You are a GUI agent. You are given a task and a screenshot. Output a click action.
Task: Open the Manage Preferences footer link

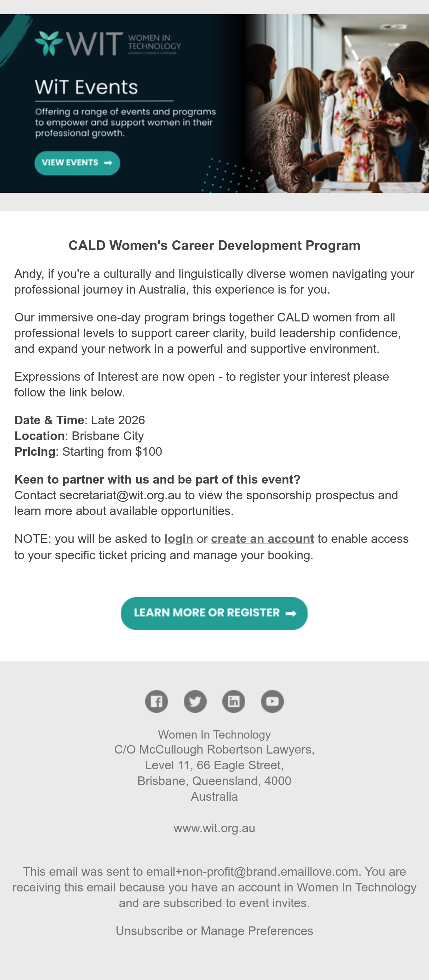pyautogui.click(x=257, y=931)
